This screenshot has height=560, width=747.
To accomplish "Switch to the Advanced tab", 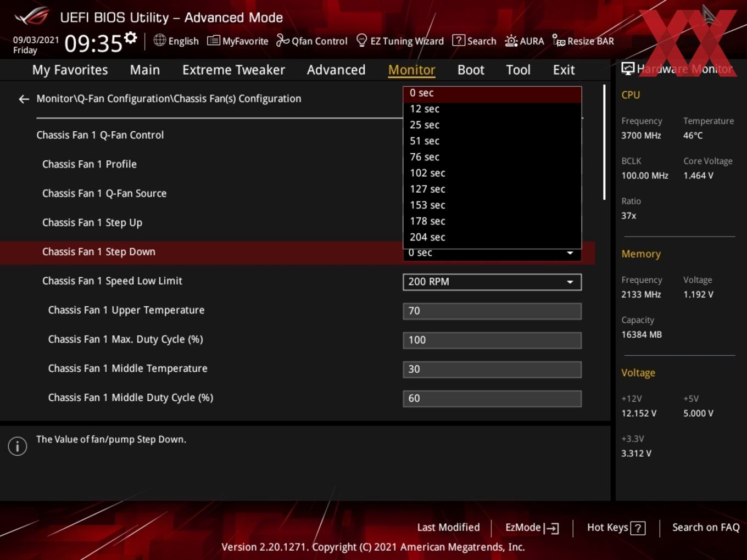I will 336,70.
